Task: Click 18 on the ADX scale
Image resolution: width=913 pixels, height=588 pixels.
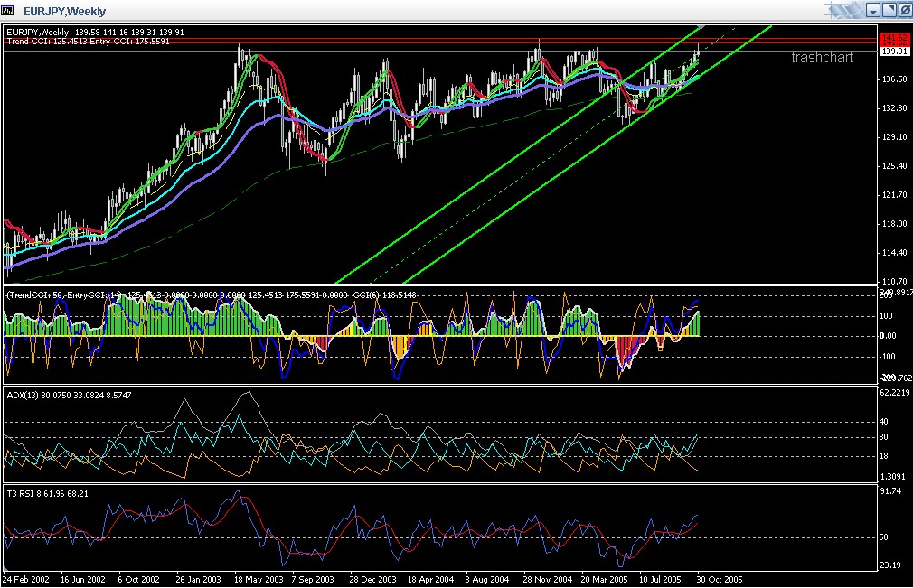Action: click(884, 456)
